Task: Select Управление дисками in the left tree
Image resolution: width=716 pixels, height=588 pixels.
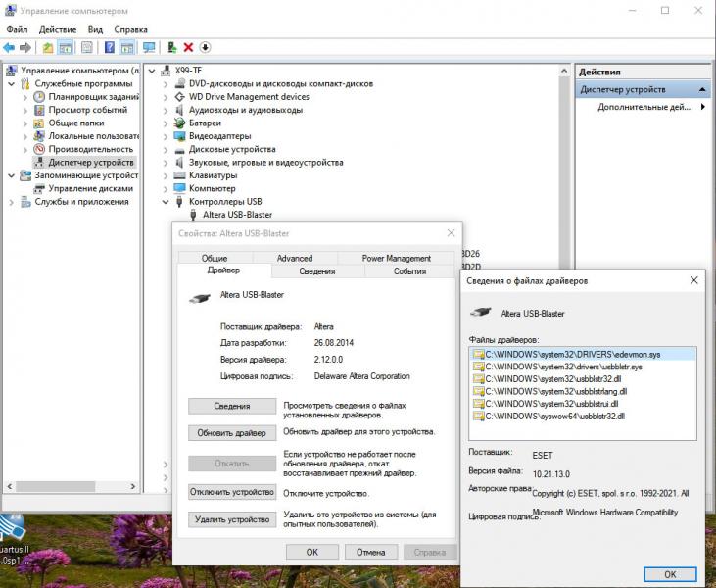Action: click(x=90, y=188)
